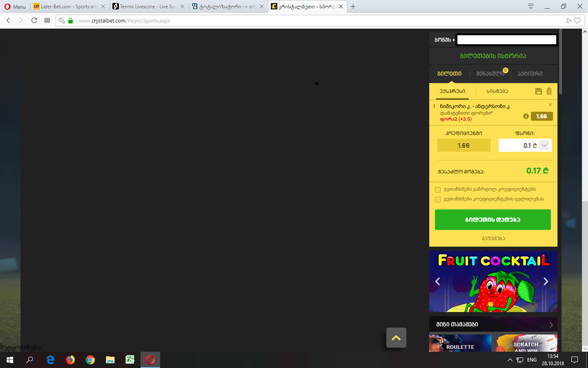The width and height of the screenshot is (588, 368).
Task: Show info for the 1.66 selection
Action: tap(526, 116)
